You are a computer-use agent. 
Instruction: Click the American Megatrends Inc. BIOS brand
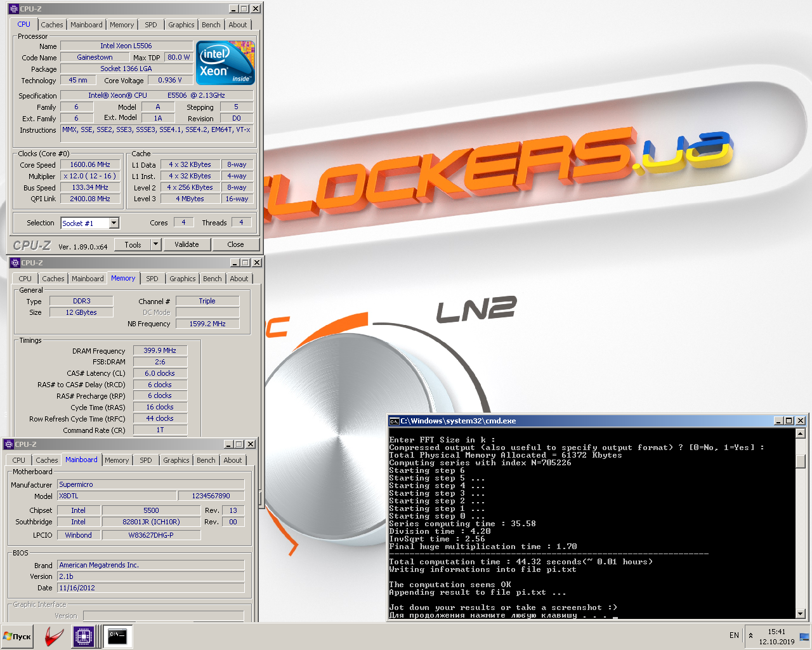[x=151, y=565]
